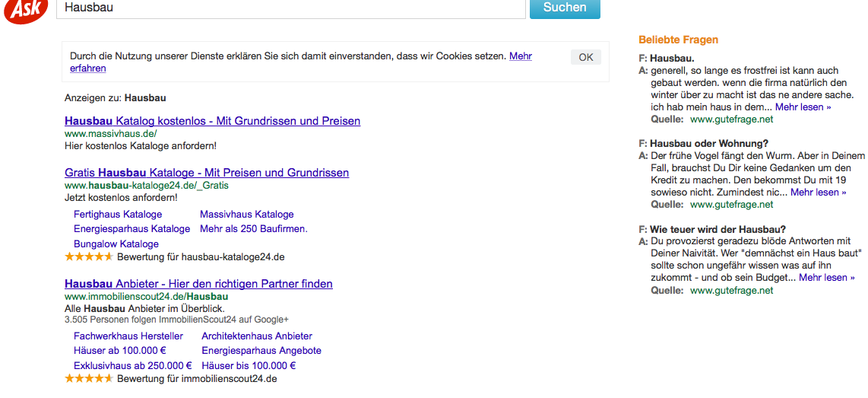
Task: Open Häuser ab 100.000 € sitelink
Action: click(120, 350)
